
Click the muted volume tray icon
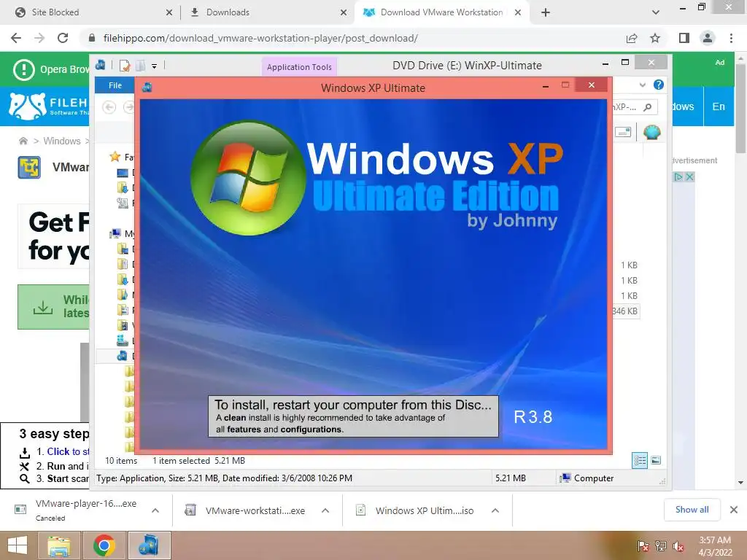tap(678, 546)
